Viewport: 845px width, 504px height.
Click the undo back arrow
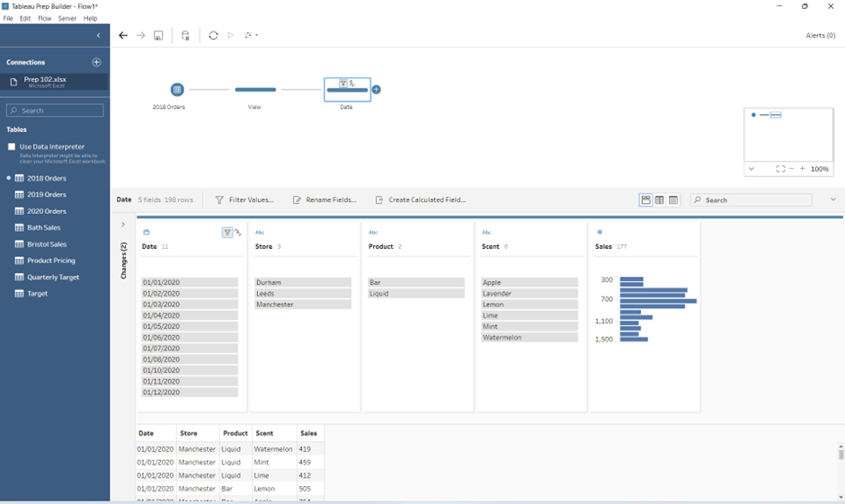123,35
